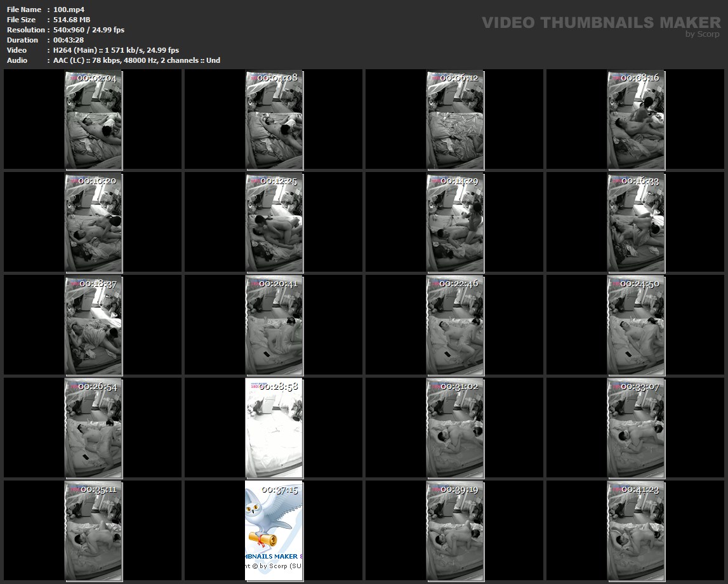728x584 pixels.
Task: Select the frame marked 00:04:08
Action: click(x=274, y=120)
